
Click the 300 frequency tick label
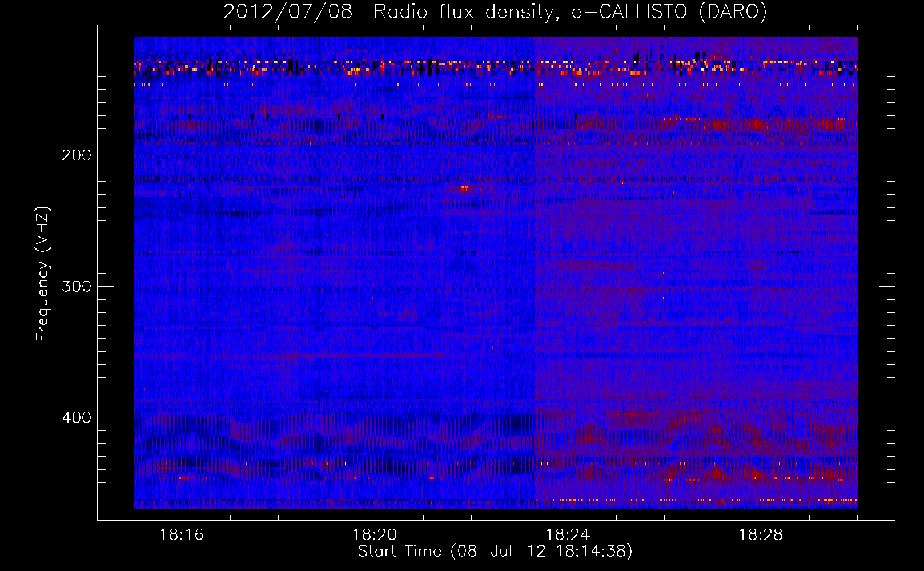(77, 286)
